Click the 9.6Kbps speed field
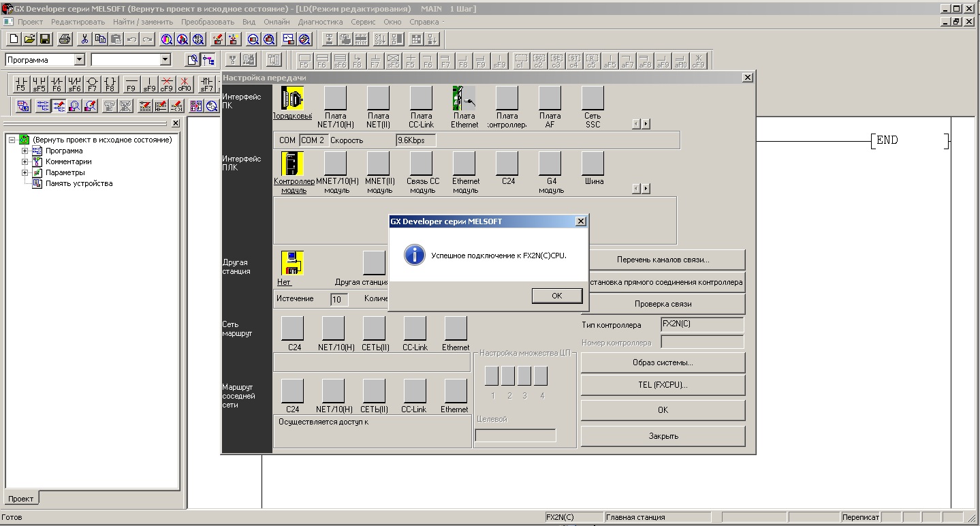Viewport: 980px width, 526px height. [416, 140]
